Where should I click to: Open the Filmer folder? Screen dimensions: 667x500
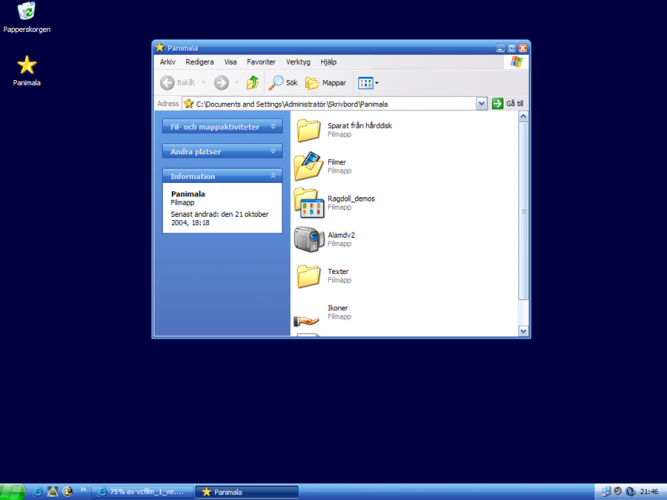[x=309, y=165]
